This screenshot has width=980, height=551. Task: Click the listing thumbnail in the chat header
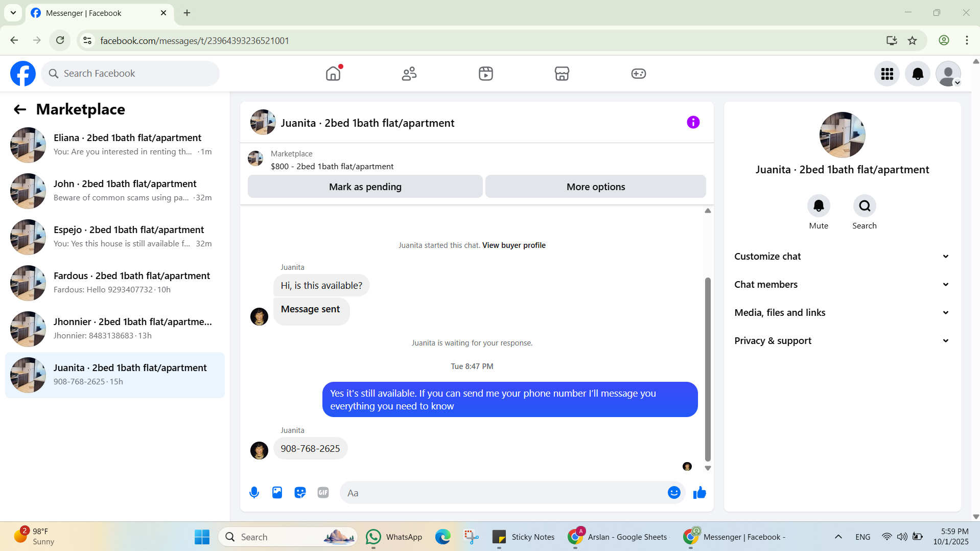(263, 122)
